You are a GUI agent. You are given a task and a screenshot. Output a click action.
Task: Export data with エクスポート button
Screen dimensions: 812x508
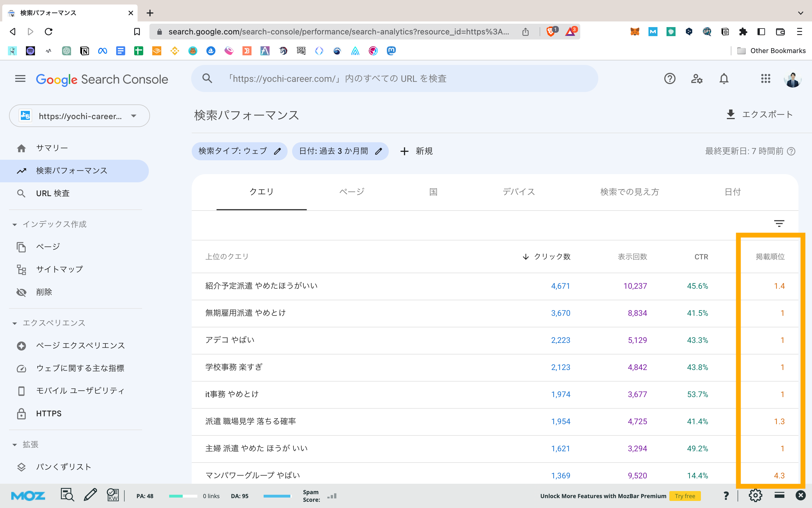click(x=759, y=115)
